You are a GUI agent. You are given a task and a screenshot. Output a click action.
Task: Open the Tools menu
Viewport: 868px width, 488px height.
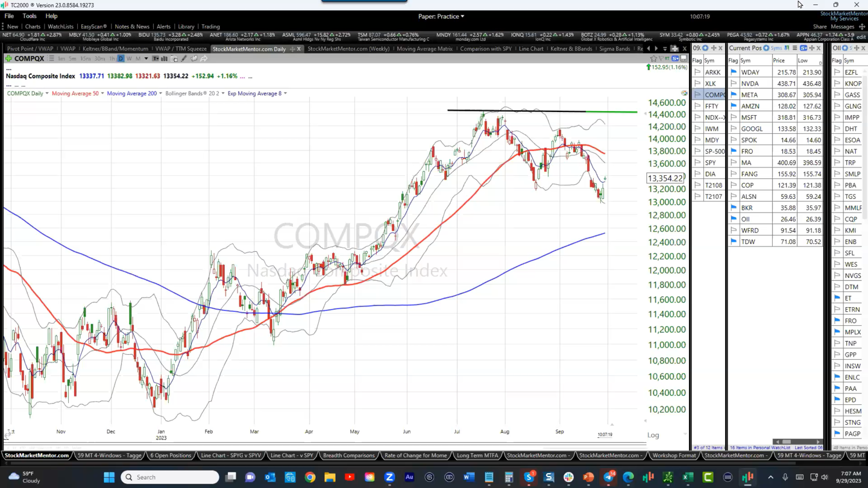[x=30, y=16]
